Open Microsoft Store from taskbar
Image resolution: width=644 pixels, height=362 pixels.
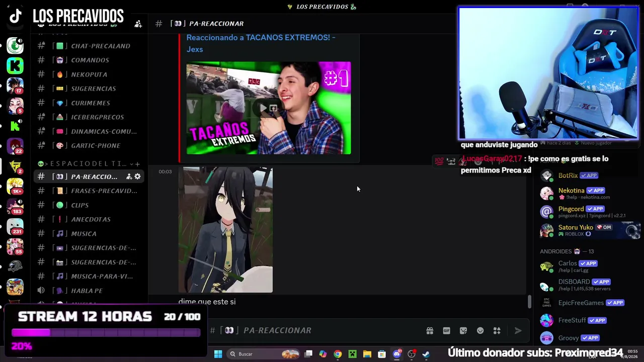[x=382, y=354]
